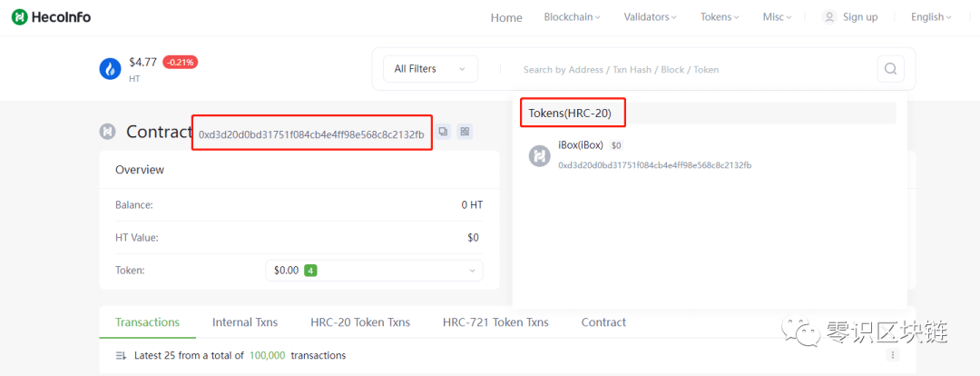The width and height of the screenshot is (980, 376).
Task: Switch to the Internal Txns tab
Action: click(245, 322)
